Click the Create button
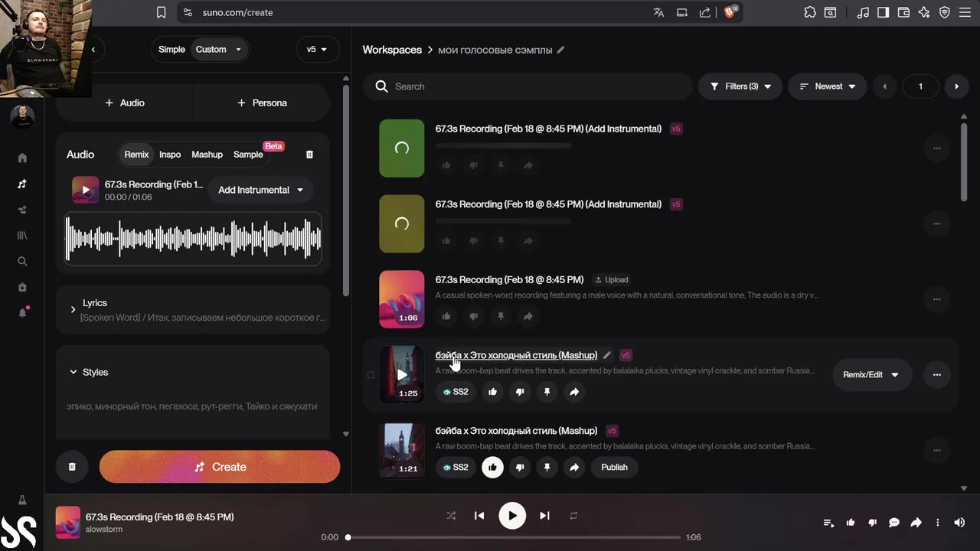Image resolution: width=980 pixels, height=551 pixels. click(220, 467)
